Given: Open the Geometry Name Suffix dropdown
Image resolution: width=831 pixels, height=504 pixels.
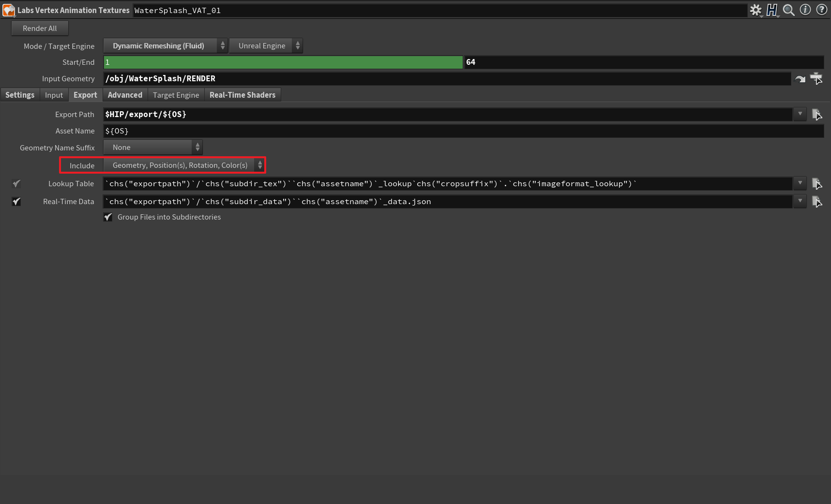Looking at the screenshot, I should (153, 148).
